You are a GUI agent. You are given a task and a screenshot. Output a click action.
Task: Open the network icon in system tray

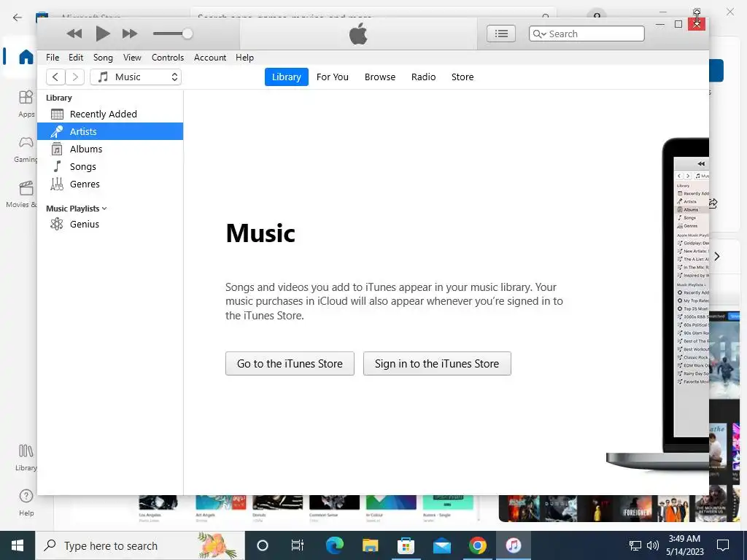pyautogui.click(x=635, y=545)
